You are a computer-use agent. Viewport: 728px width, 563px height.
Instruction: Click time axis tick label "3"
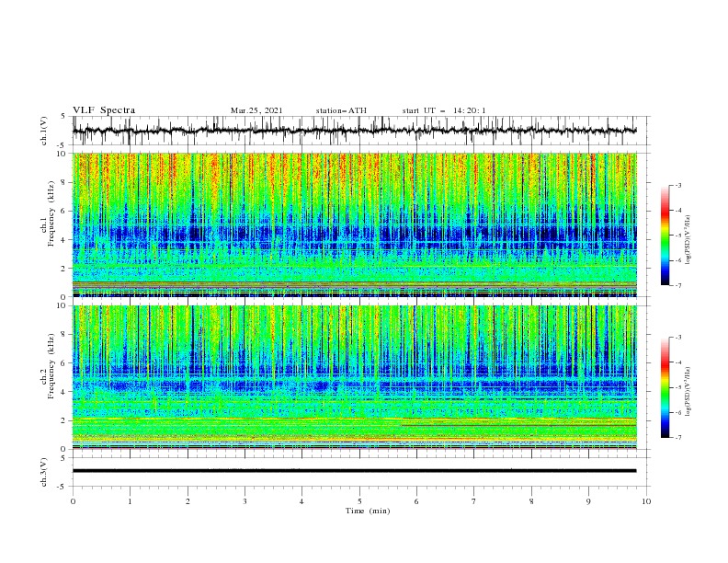tap(245, 501)
